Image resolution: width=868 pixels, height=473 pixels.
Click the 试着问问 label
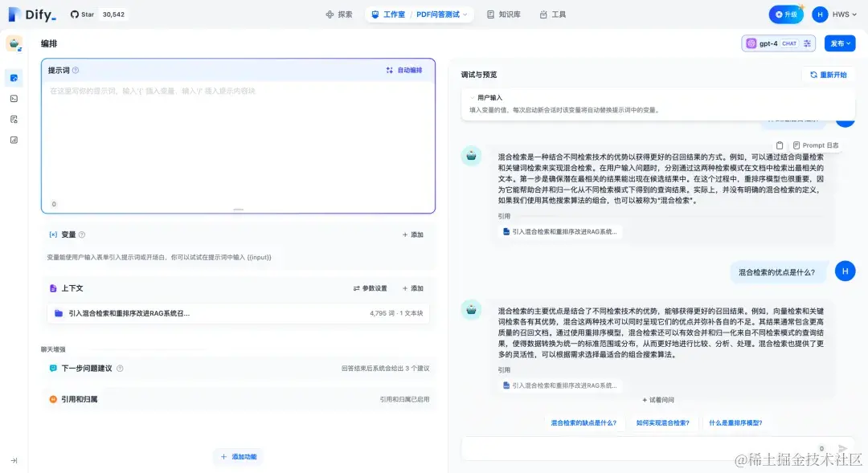point(658,400)
